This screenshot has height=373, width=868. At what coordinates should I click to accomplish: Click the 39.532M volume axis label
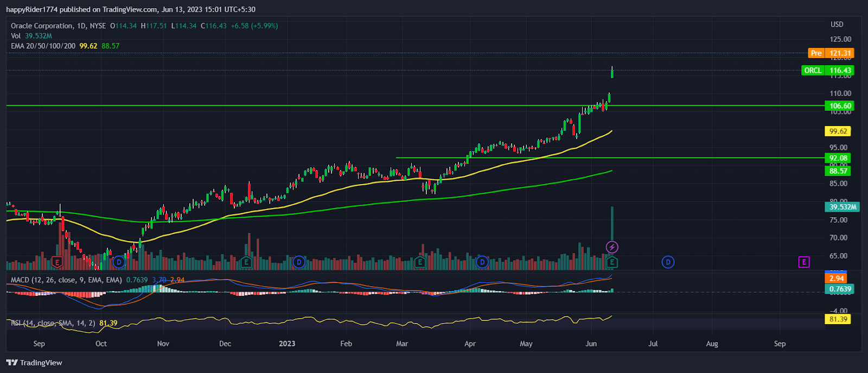(x=843, y=207)
